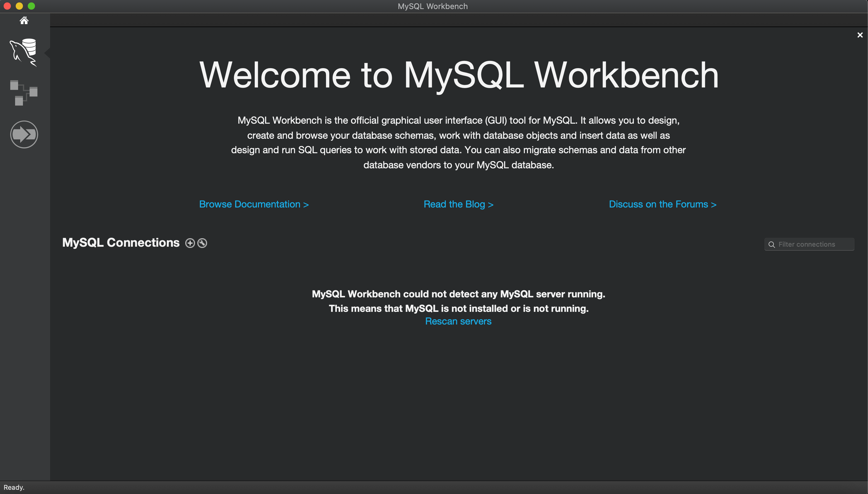Image resolution: width=868 pixels, height=494 pixels.
Task: Close the window with the red button
Action: [7, 6]
